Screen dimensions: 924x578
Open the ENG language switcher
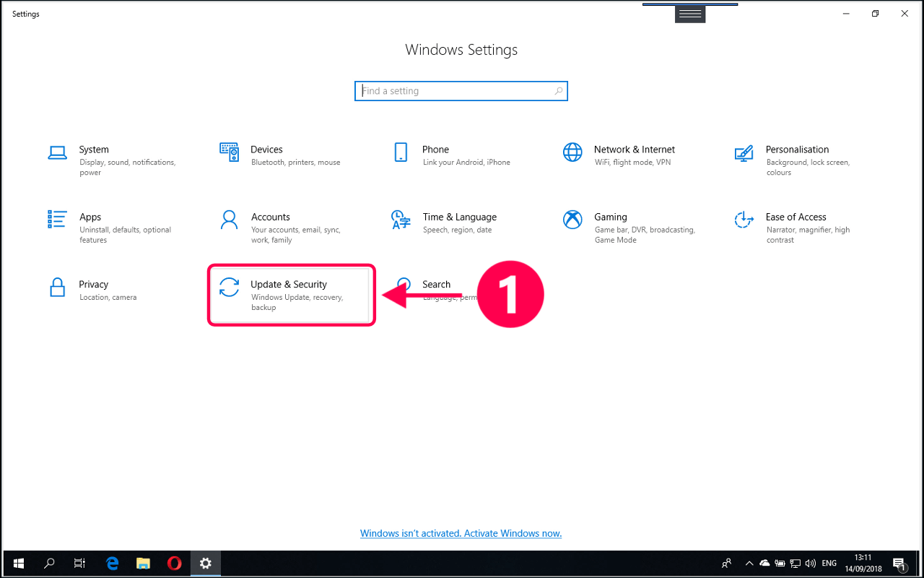point(829,564)
